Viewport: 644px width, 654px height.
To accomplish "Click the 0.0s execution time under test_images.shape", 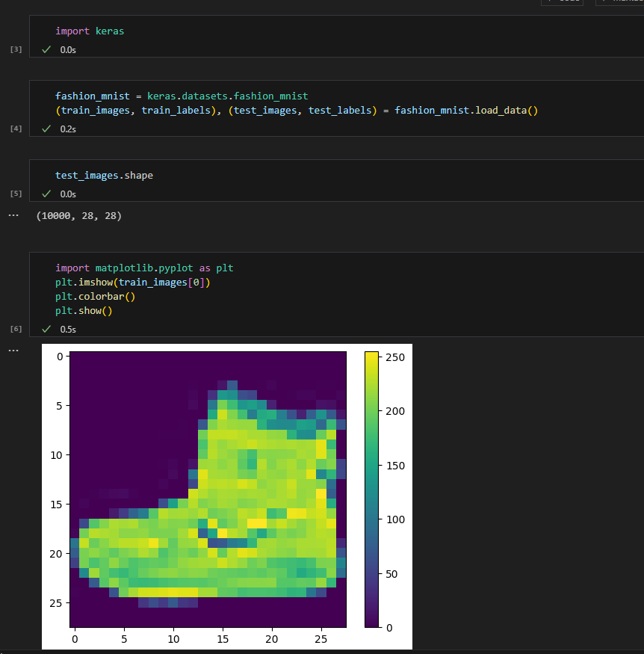I will coord(68,194).
